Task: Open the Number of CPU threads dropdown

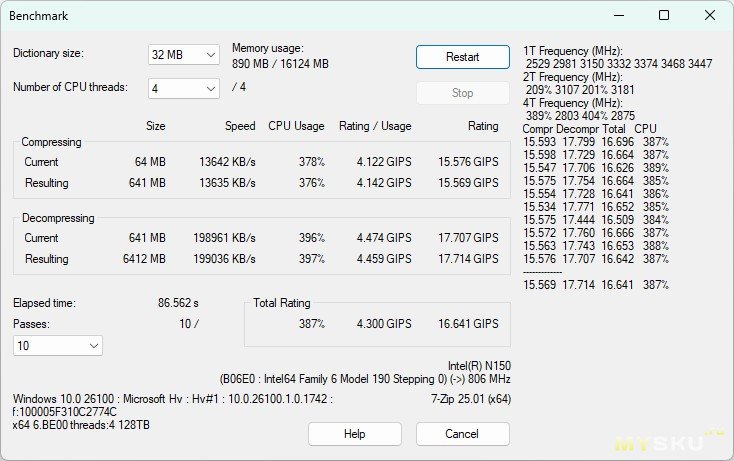Action: (x=184, y=88)
